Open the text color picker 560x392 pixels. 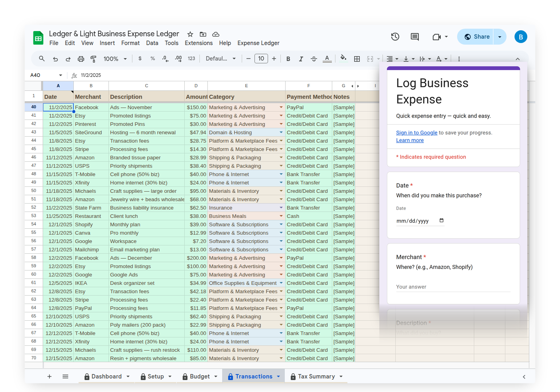(x=327, y=59)
